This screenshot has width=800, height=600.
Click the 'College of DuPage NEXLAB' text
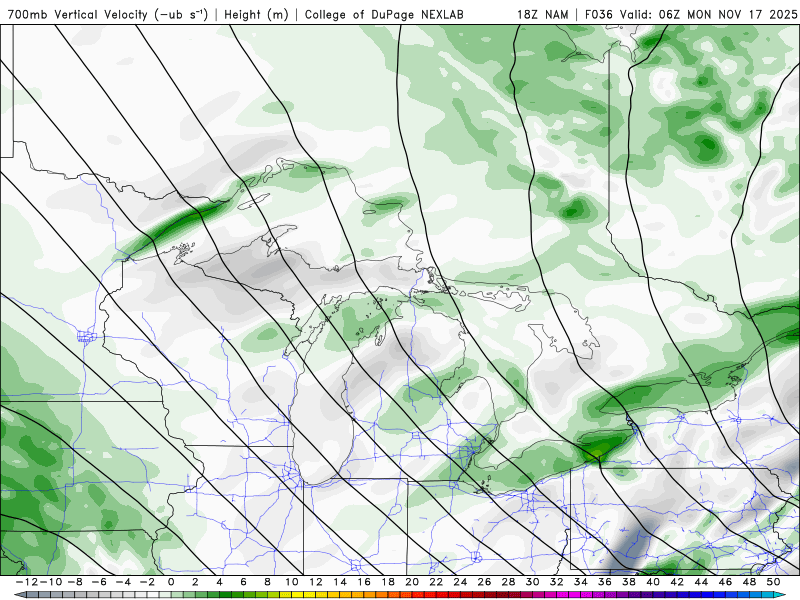coord(384,14)
